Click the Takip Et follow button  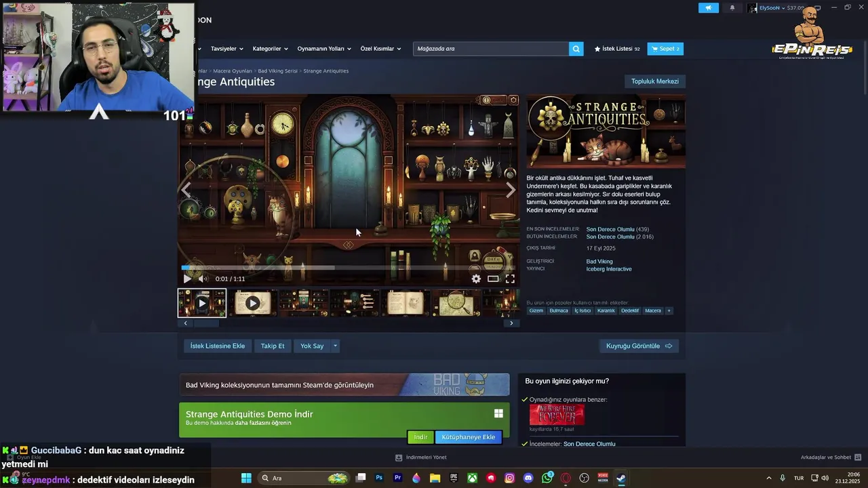coord(273,346)
